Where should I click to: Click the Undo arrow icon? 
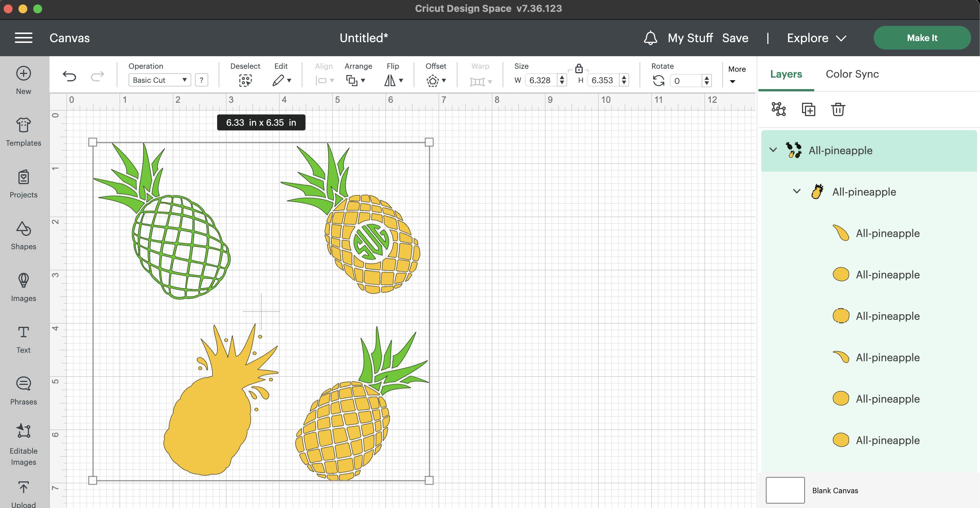pos(69,77)
